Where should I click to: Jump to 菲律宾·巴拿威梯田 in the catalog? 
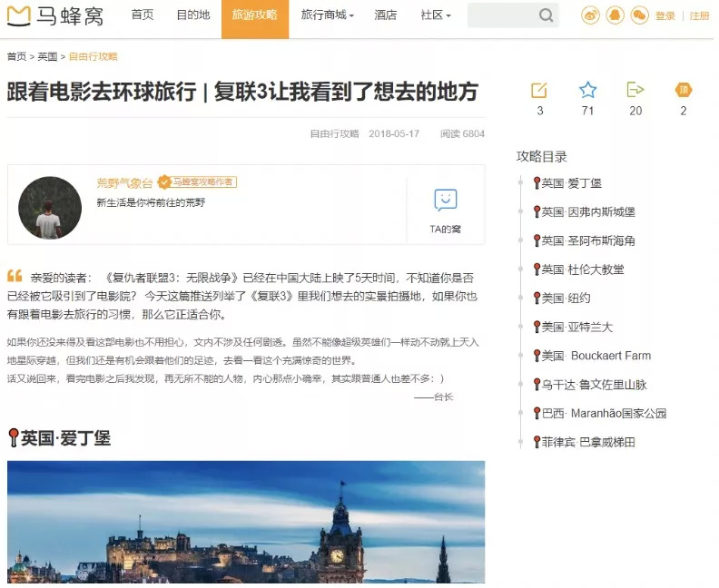[585, 442]
